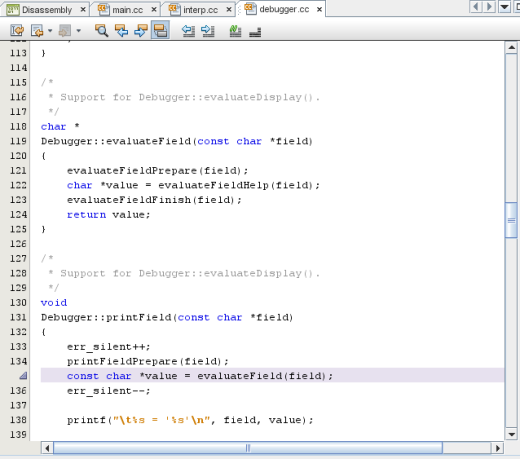The height and width of the screenshot is (459, 520).
Task: Toggle Highlight Search button
Action: (x=160, y=30)
